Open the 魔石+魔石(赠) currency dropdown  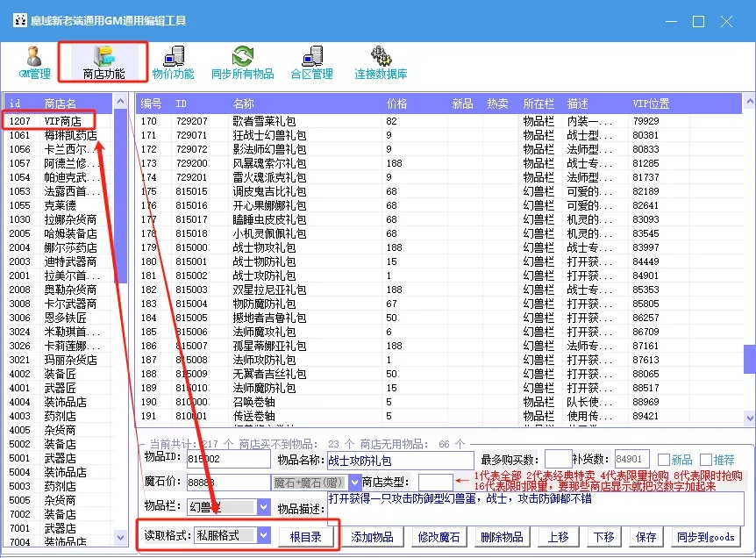(x=355, y=482)
